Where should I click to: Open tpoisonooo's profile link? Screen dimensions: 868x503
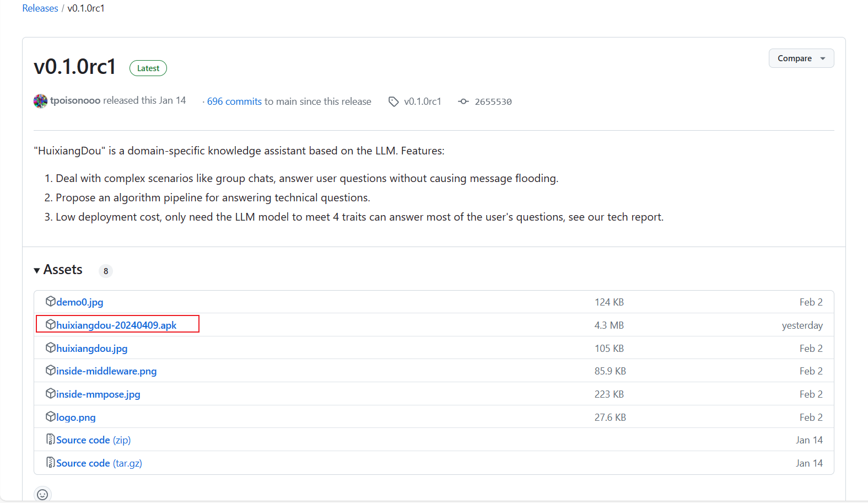click(x=75, y=100)
